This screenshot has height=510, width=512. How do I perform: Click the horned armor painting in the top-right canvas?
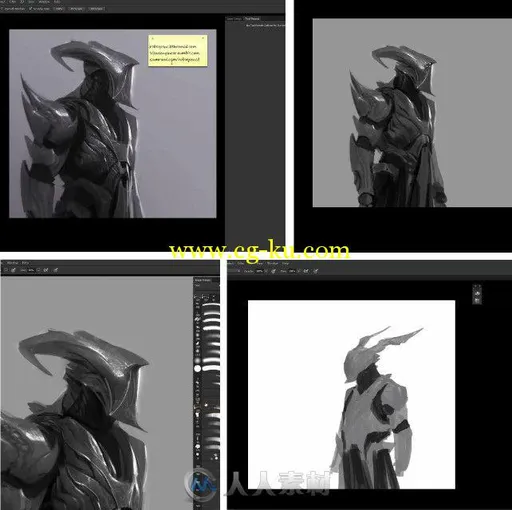(397, 127)
